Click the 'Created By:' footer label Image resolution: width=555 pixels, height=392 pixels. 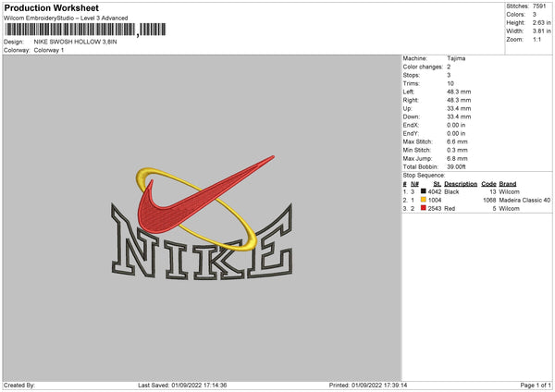tap(19, 386)
